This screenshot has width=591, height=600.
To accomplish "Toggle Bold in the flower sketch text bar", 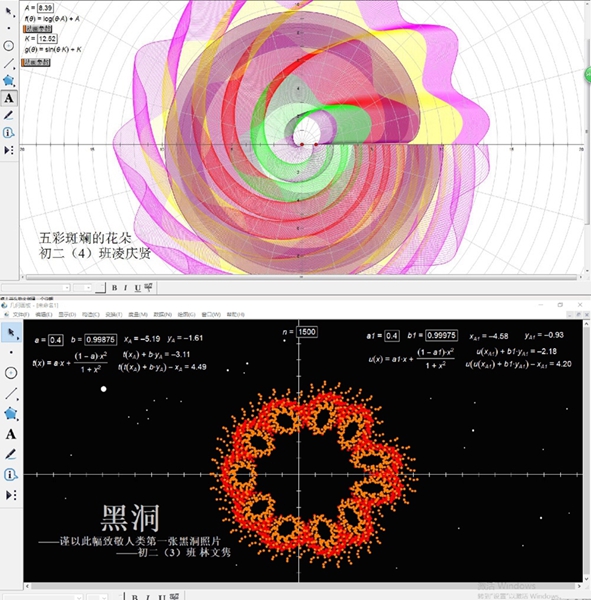I will 114,288.
